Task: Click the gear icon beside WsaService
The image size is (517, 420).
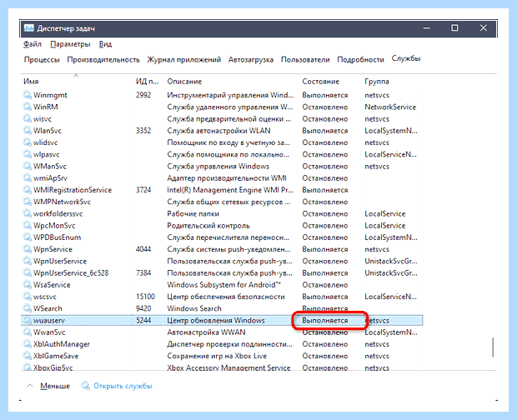Action: tap(27, 285)
